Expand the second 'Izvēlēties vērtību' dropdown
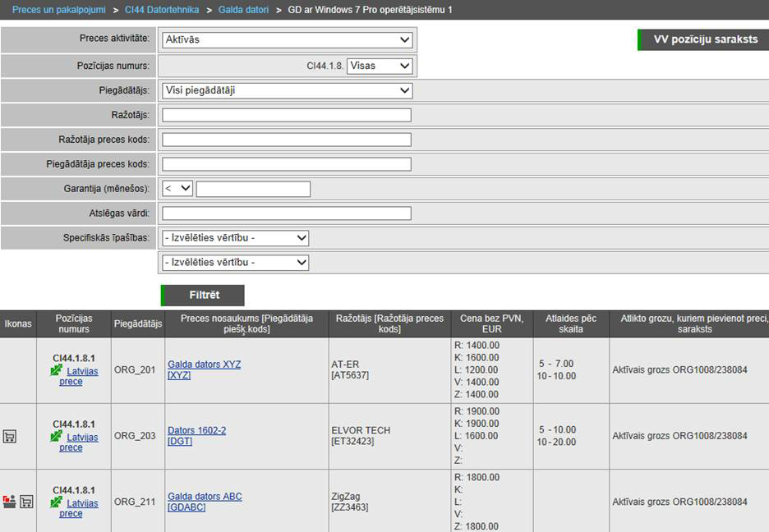 235,263
